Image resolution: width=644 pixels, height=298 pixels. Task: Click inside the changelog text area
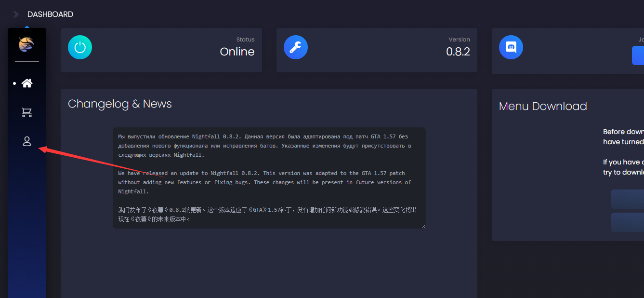click(x=269, y=178)
